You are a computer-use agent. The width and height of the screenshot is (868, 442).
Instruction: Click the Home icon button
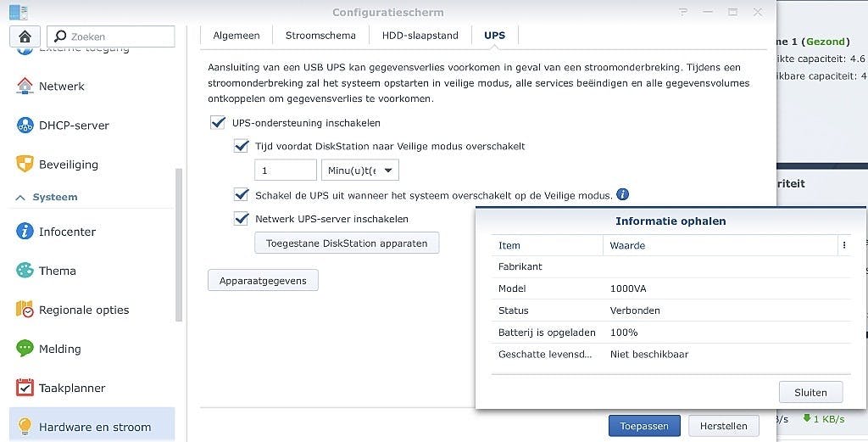pyautogui.click(x=25, y=36)
